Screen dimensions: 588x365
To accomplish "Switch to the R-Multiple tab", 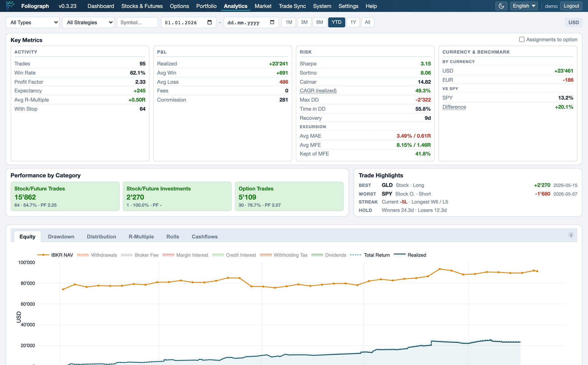I will pos(141,236).
